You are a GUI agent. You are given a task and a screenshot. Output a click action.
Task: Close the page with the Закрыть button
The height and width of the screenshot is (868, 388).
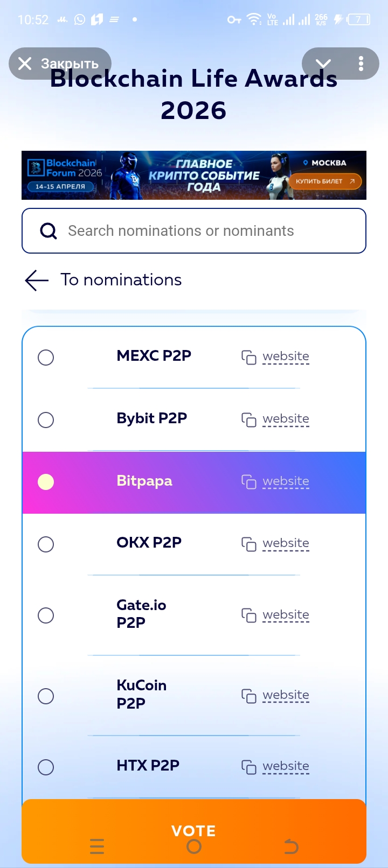pos(59,64)
